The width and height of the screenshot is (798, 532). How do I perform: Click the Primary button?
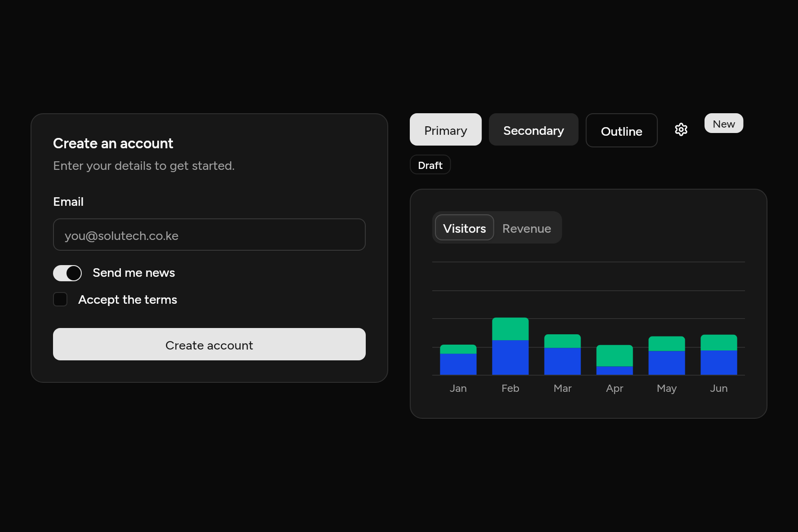[x=446, y=130]
